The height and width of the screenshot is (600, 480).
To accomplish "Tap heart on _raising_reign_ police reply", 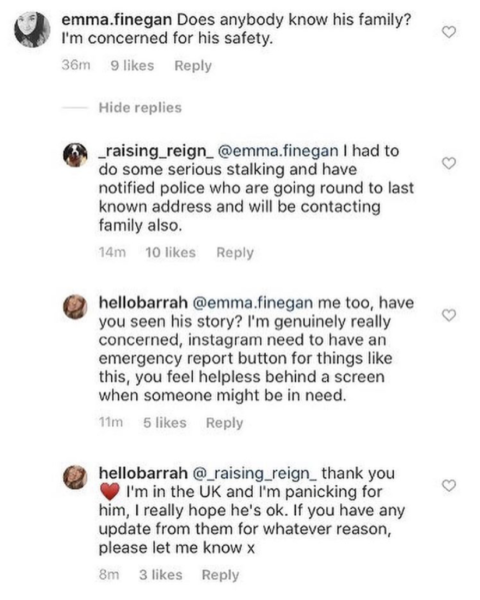I will (449, 163).
